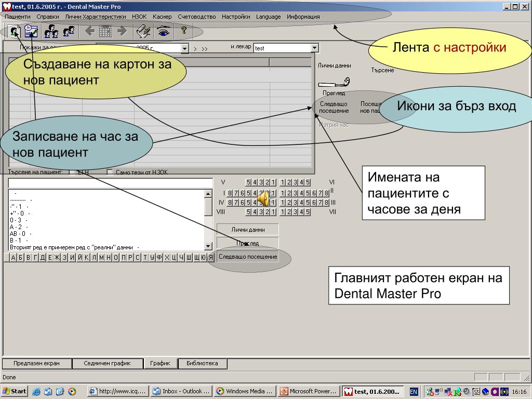
Task: Click the Windows Media Player quick launch icon
Action: (x=72, y=392)
